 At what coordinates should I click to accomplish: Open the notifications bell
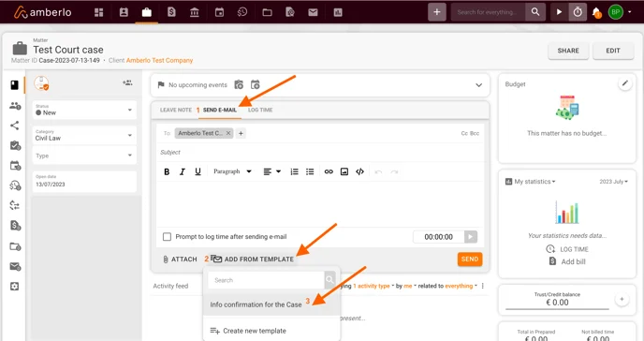coord(596,13)
